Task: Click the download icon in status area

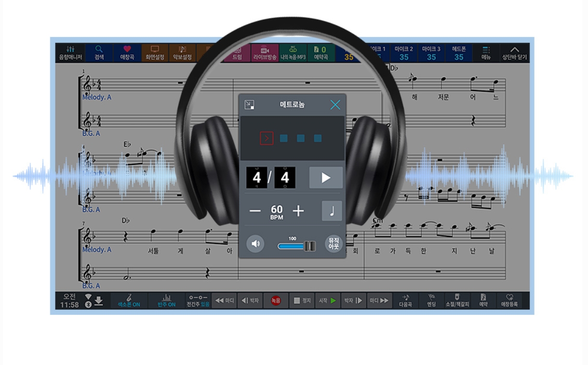Action: (x=99, y=301)
